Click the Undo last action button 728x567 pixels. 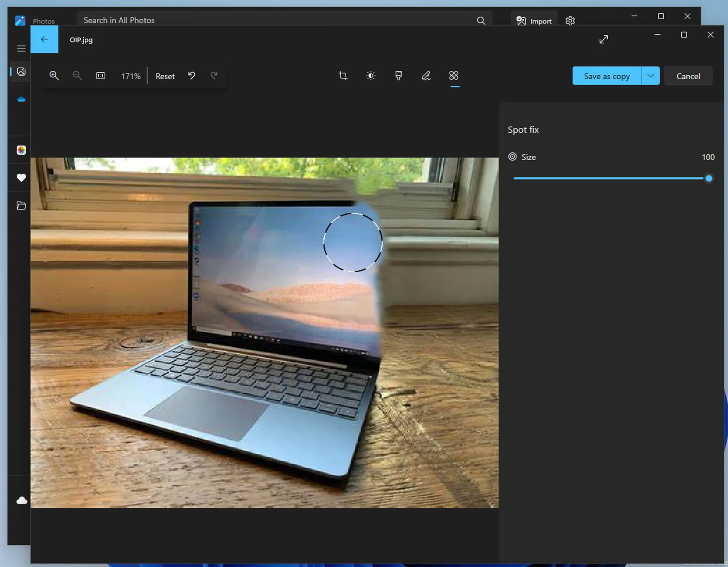[x=191, y=75]
